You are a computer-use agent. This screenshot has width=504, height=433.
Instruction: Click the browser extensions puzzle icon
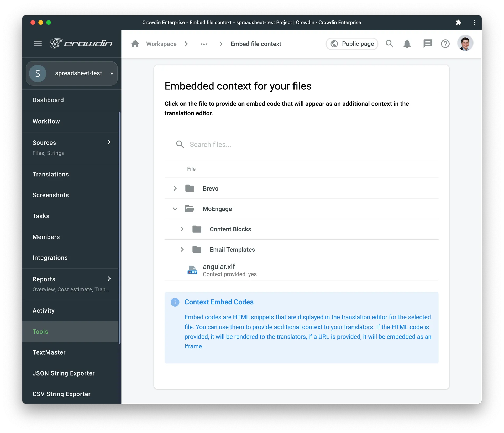point(459,23)
